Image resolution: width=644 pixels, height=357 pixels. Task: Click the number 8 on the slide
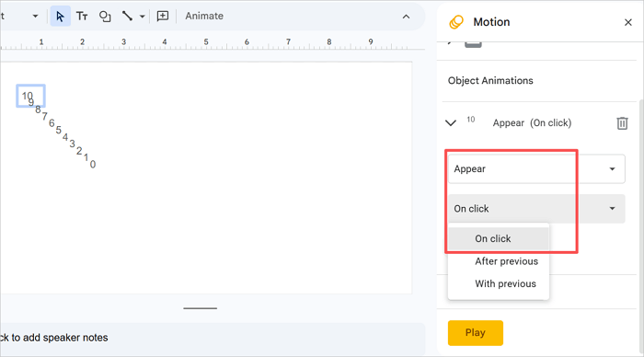[38, 109]
